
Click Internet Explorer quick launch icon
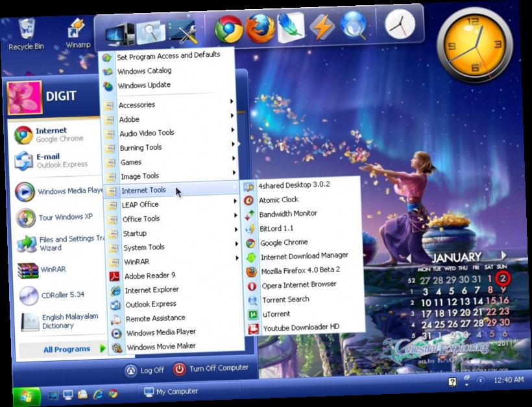click(x=98, y=393)
